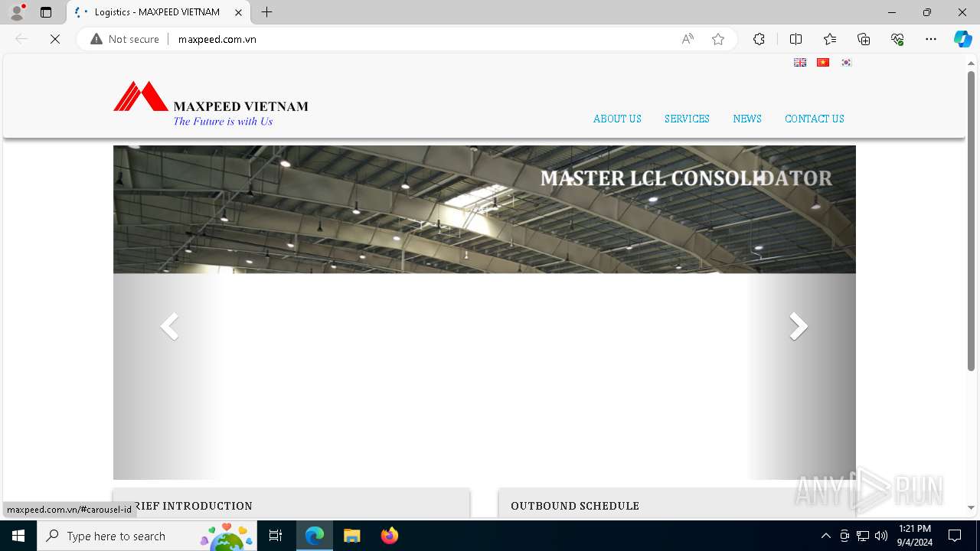Open Task View button
980x551 pixels.
coord(276,536)
